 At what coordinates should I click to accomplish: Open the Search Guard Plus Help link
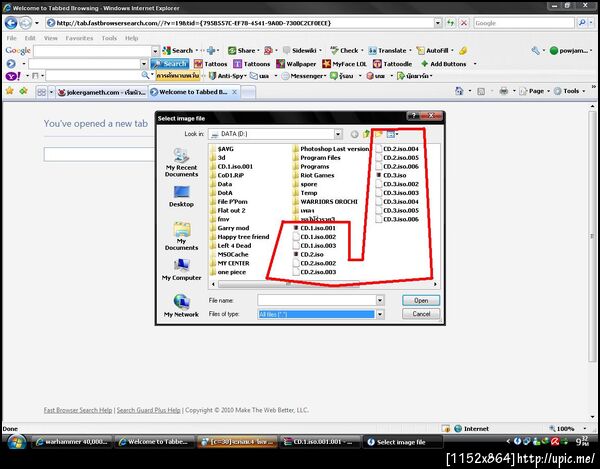tap(148, 410)
